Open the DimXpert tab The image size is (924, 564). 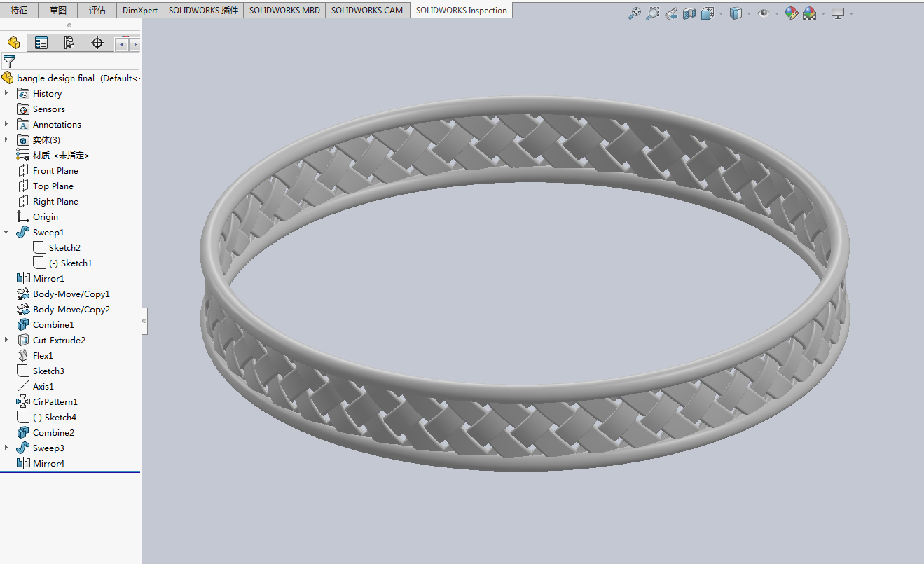point(140,11)
